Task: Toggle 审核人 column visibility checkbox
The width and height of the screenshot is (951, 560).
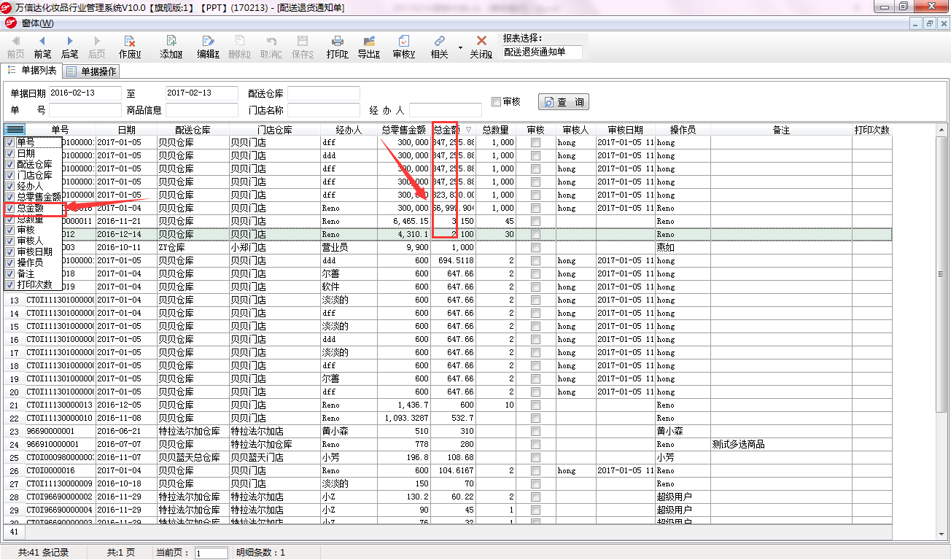Action: (10, 241)
